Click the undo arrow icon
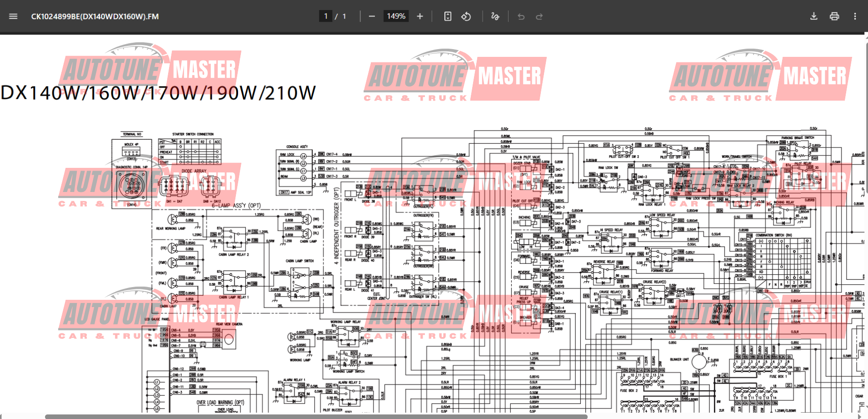Viewport: 868px width, 419px height. [521, 16]
